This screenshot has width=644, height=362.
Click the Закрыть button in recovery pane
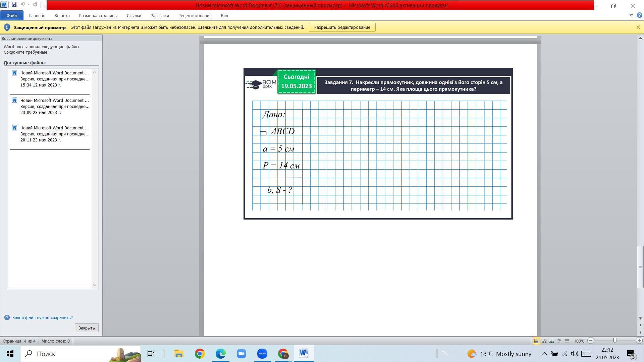click(x=86, y=328)
